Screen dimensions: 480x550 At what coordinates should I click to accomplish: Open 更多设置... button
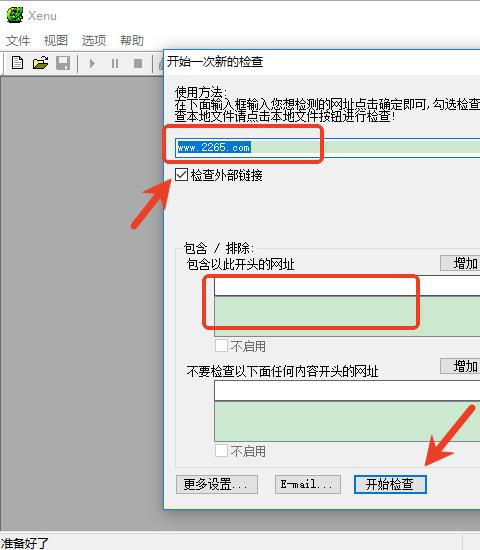tap(217, 484)
